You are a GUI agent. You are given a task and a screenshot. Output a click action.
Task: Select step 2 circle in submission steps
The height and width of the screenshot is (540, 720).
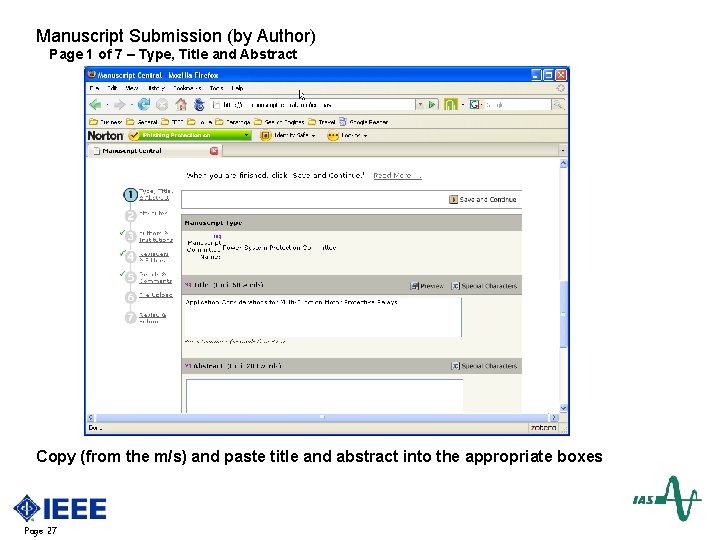pos(130,216)
